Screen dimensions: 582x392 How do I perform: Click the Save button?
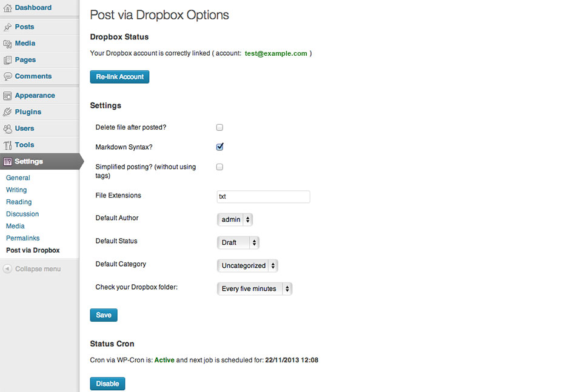pos(104,315)
